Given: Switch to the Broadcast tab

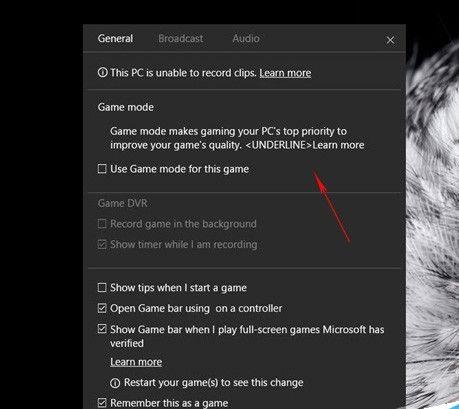Looking at the screenshot, I should (x=180, y=39).
